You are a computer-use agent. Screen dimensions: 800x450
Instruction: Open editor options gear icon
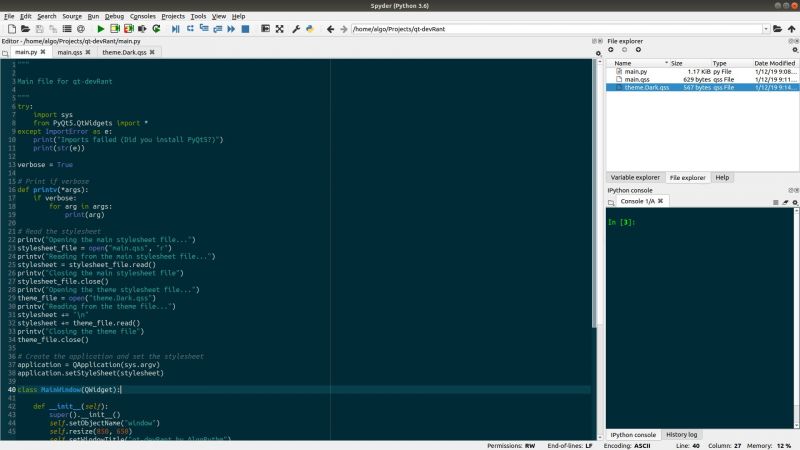tap(598, 53)
